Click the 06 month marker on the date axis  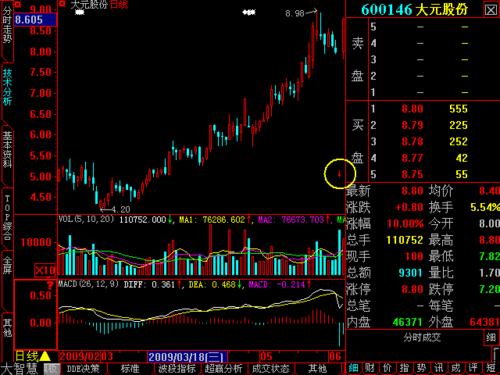pos(335,357)
